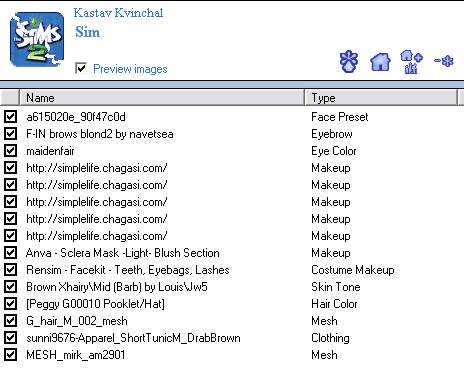Click the house with plus sign icon

point(411,62)
